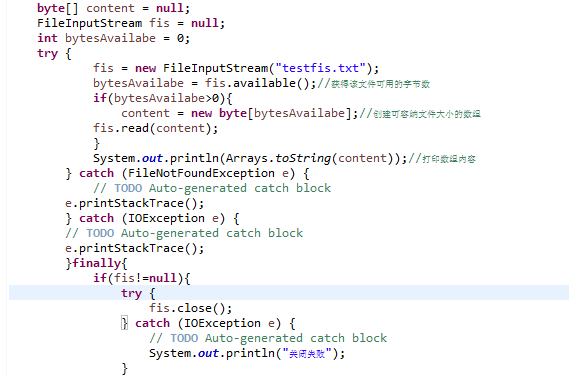
Task: Click the 'fis.close();' statement
Action: [x=191, y=308]
